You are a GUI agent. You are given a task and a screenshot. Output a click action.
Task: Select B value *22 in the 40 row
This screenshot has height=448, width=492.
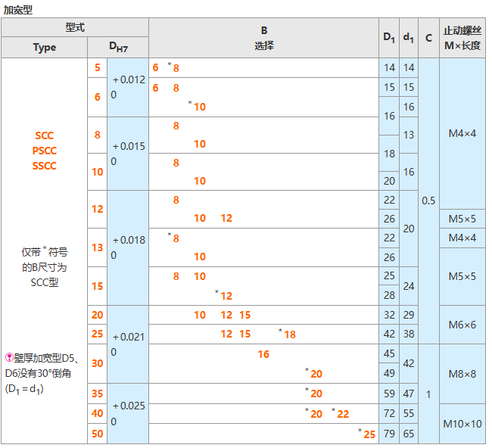click(x=340, y=413)
